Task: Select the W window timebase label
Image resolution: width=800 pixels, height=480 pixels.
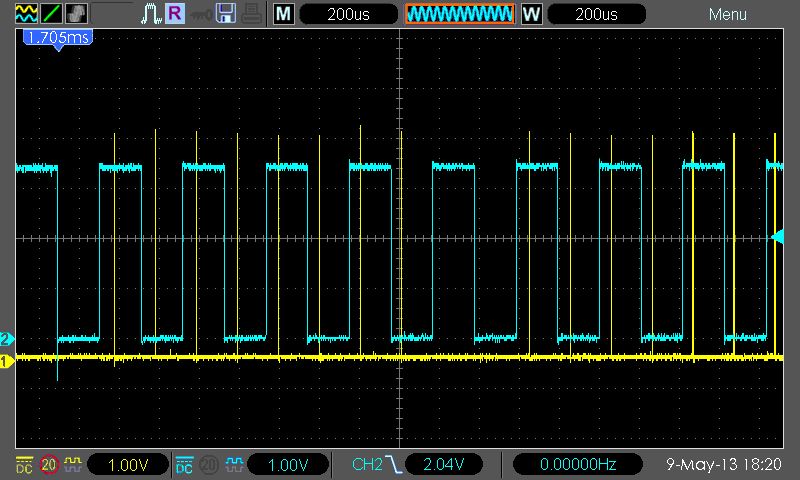Action: pos(531,14)
